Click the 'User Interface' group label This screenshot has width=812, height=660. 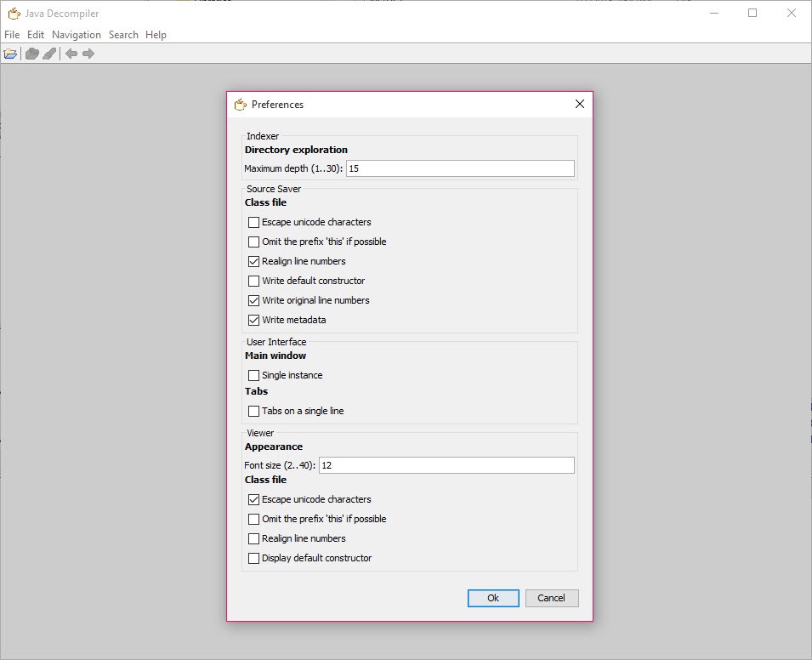coord(276,342)
